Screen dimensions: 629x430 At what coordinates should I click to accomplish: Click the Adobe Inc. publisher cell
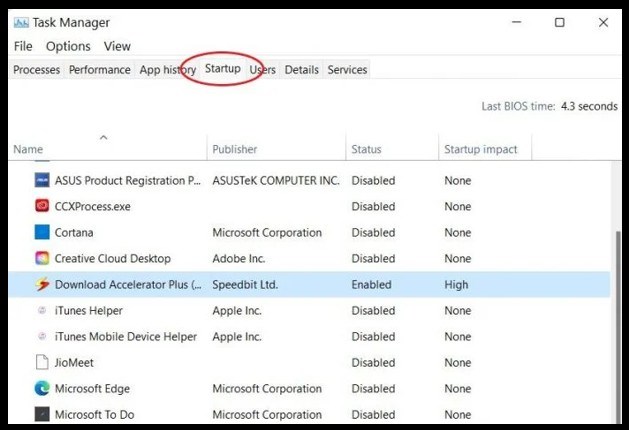tap(239, 258)
